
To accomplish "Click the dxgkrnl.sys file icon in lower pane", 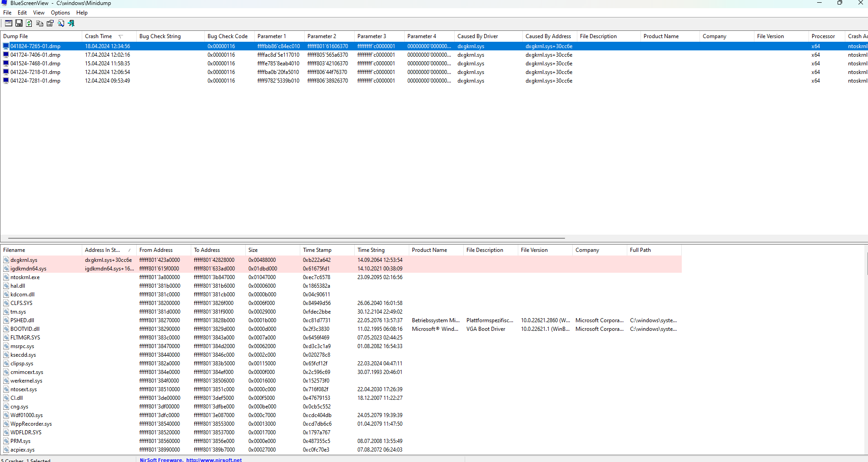I will coord(6,260).
